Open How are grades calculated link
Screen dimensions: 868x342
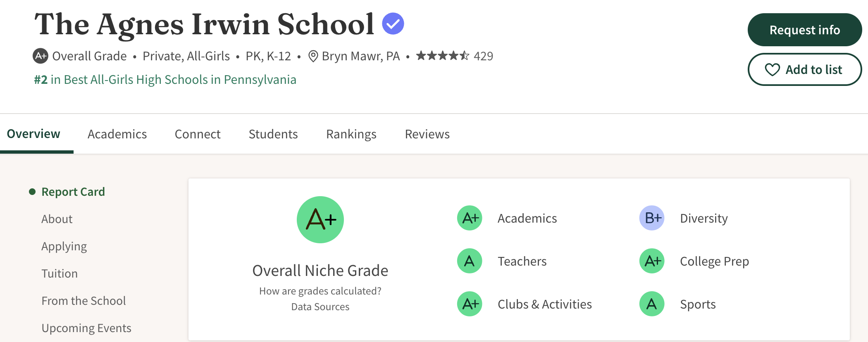[320, 291]
